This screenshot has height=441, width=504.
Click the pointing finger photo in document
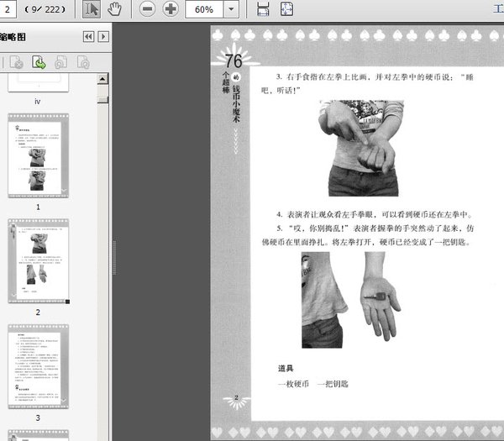(361, 148)
